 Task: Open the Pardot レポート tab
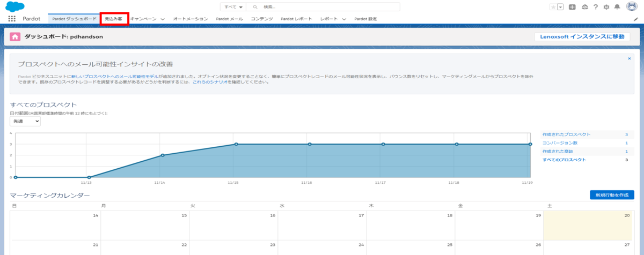click(x=296, y=19)
